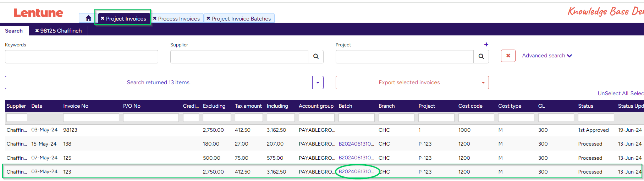Click into the Keywords search field
Viewport: 644px width, 181px height.
pyautogui.click(x=82, y=57)
